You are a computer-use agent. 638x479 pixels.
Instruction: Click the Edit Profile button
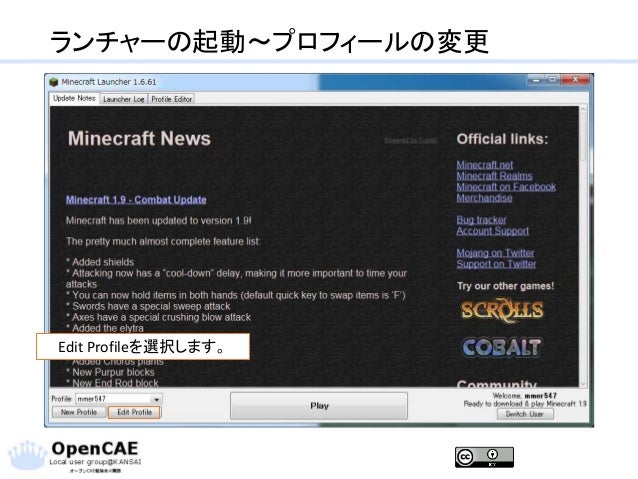134,412
